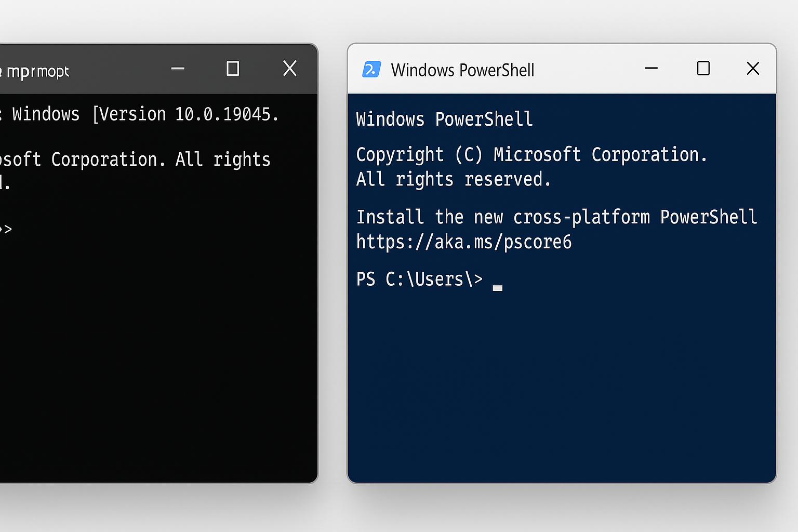Click the "mprmopt" title of the dark window
This screenshot has width=798, height=532.
38,72
